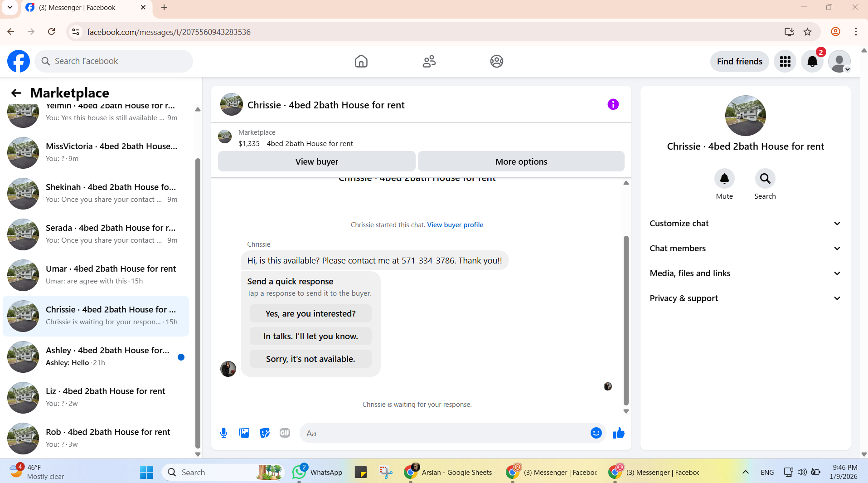This screenshot has width=868, height=483.
Task: Click the Windows taskbar Search box
Action: [x=223, y=472]
